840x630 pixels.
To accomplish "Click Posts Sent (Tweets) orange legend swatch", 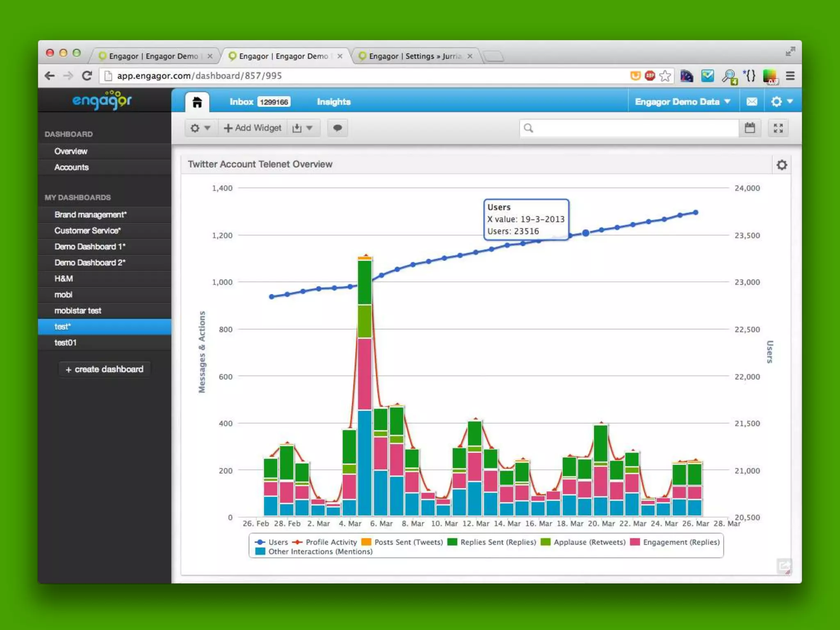I will pyautogui.click(x=366, y=542).
